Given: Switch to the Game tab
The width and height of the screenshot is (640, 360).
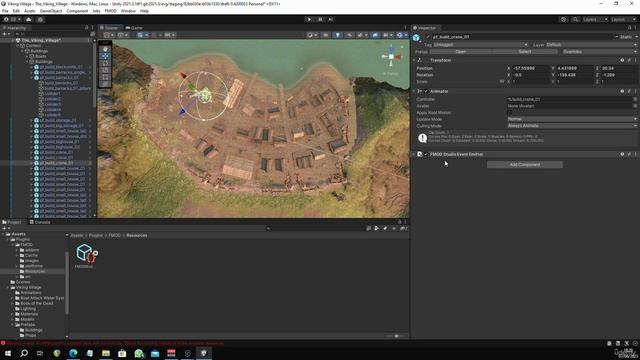Looking at the screenshot, I should (134, 28).
